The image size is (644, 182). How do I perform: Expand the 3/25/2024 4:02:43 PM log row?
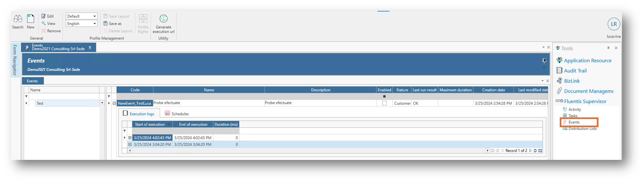(x=130, y=138)
